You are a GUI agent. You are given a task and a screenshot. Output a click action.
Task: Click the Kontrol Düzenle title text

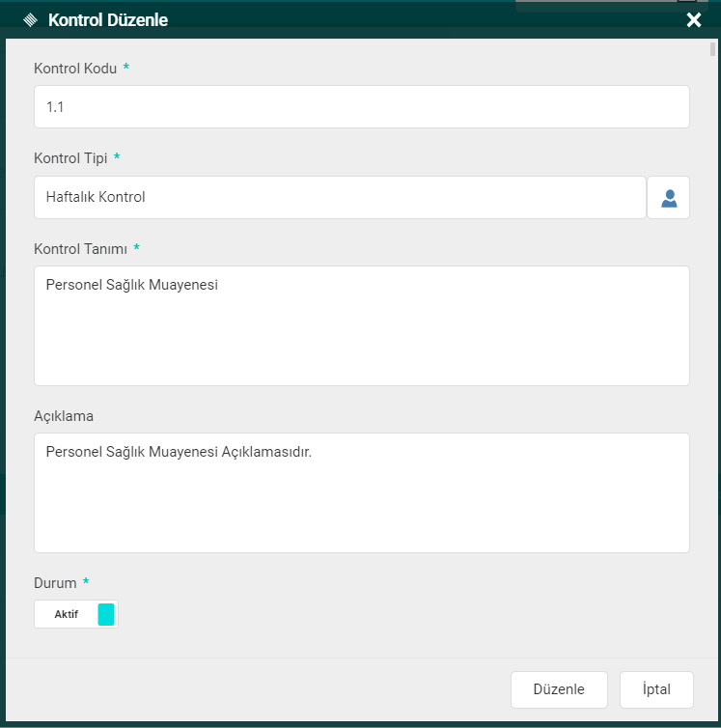(x=108, y=20)
